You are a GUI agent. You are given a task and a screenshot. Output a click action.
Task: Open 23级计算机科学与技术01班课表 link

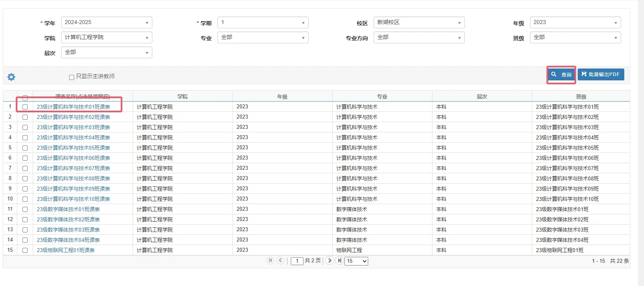[x=73, y=107]
